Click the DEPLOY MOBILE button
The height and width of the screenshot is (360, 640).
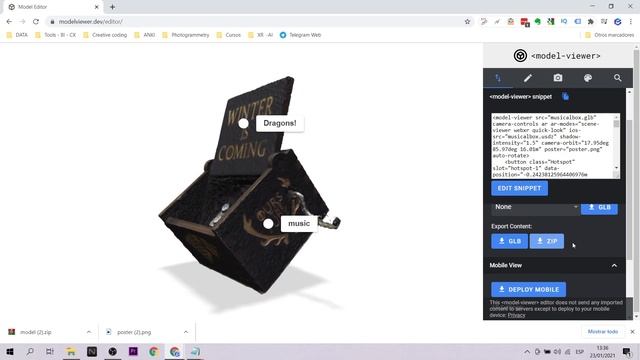point(529,289)
